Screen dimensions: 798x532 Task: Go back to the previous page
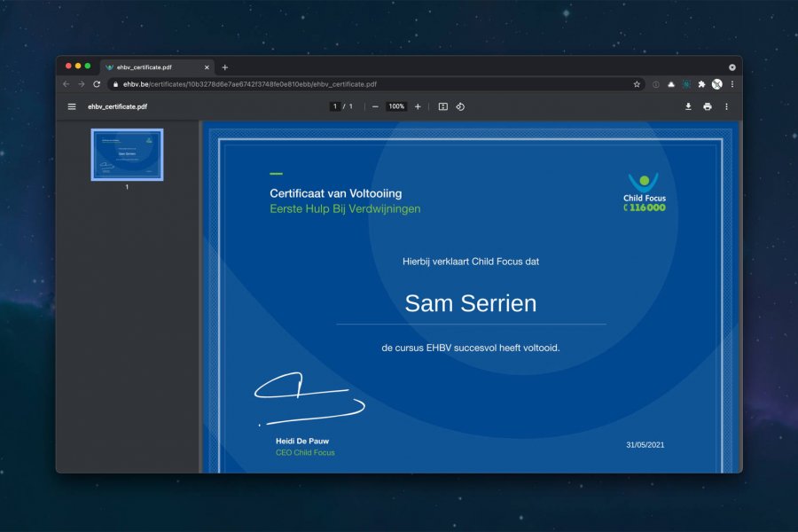(66, 84)
